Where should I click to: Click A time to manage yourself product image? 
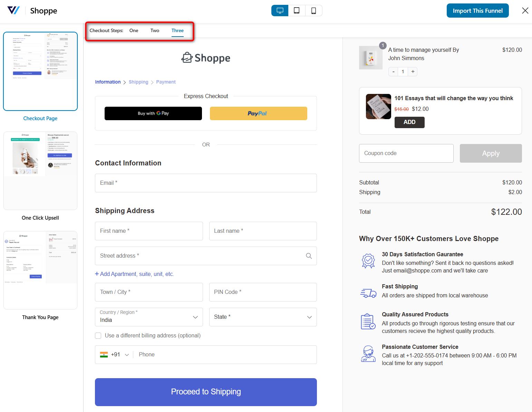(371, 58)
